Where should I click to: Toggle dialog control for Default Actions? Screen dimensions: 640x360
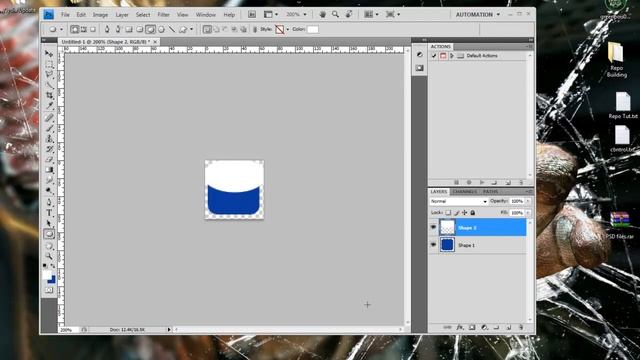coord(443,56)
